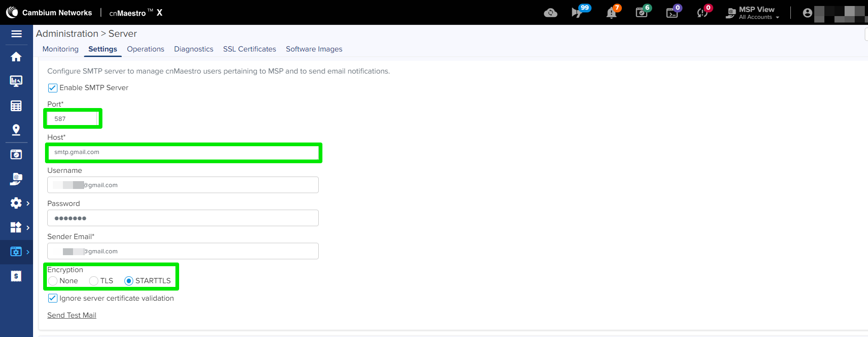
Task: Expand chevron next to widgets sidebar icon
Action: pyautogui.click(x=28, y=228)
